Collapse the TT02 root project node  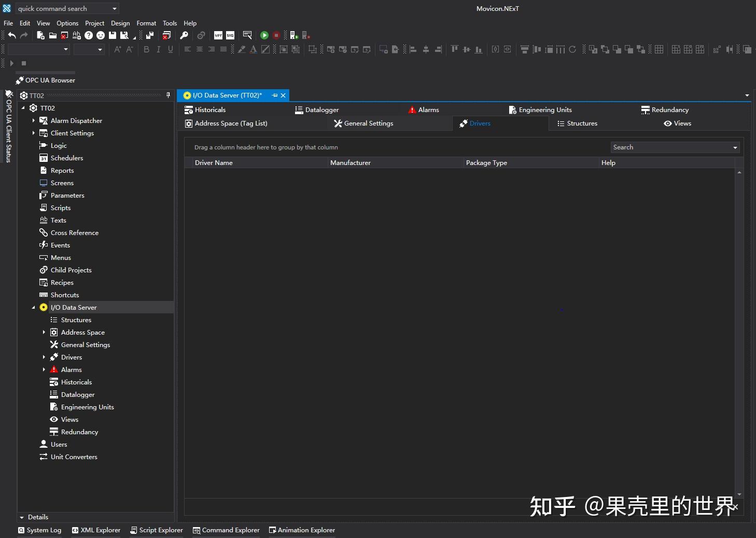pos(23,108)
